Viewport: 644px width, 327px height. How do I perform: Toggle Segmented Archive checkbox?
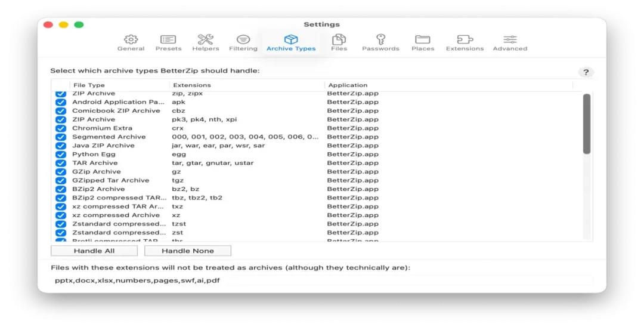[60, 137]
